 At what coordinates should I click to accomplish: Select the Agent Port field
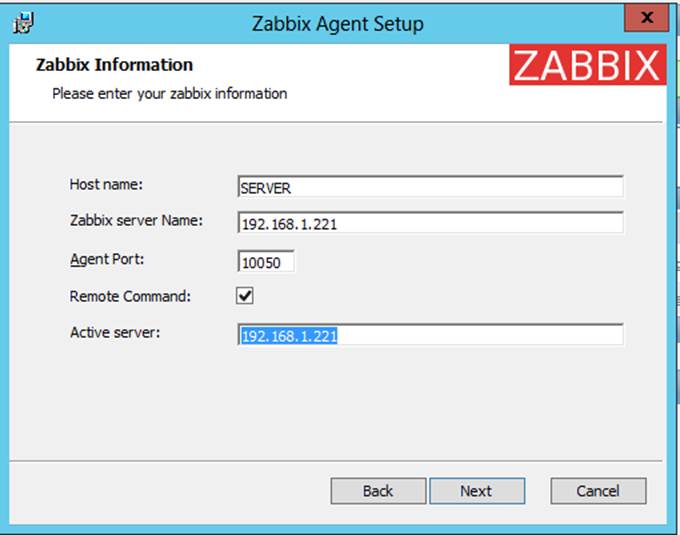pos(267,262)
